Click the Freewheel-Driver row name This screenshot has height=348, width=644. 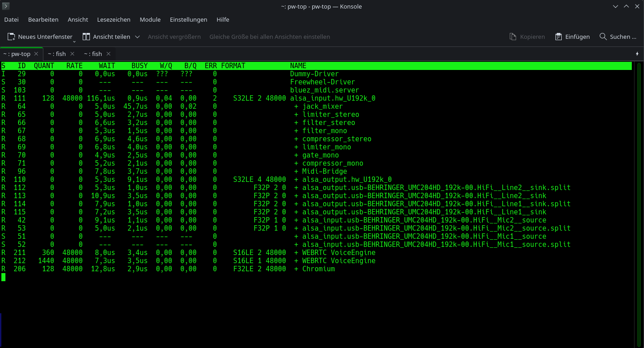[x=323, y=82]
